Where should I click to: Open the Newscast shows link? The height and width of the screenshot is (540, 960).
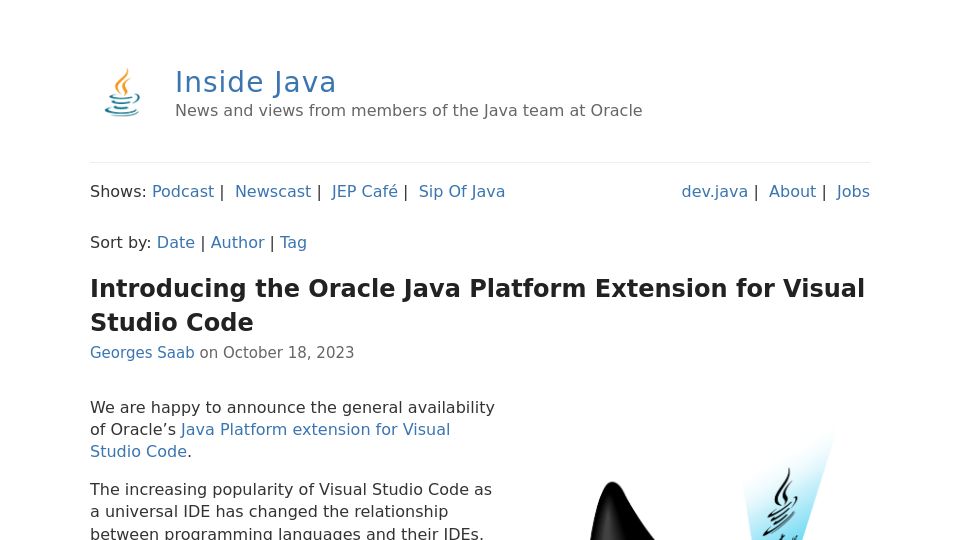click(x=272, y=192)
